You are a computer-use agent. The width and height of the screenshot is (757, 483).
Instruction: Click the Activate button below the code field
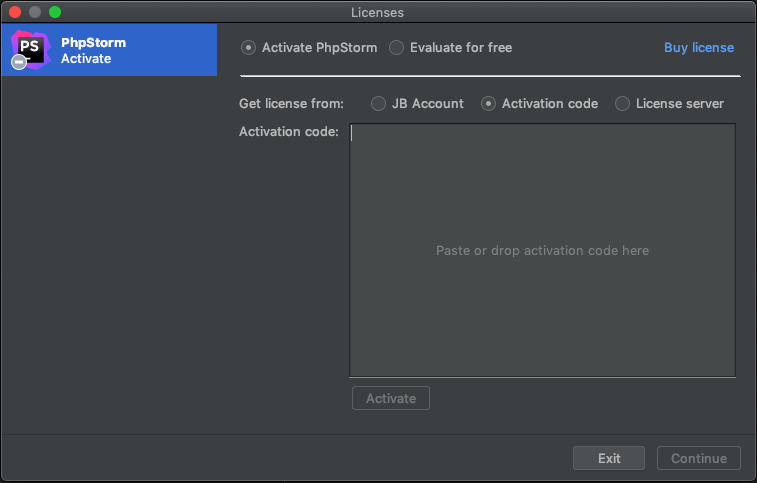point(391,398)
